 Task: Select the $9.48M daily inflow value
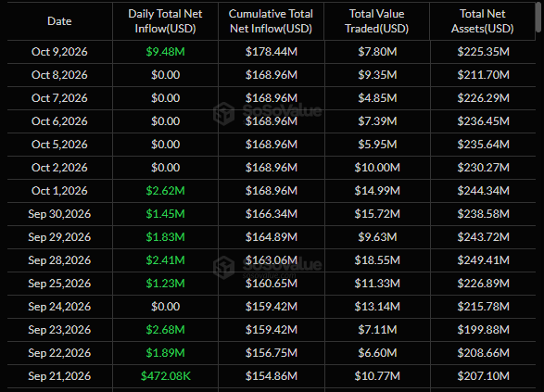(165, 52)
